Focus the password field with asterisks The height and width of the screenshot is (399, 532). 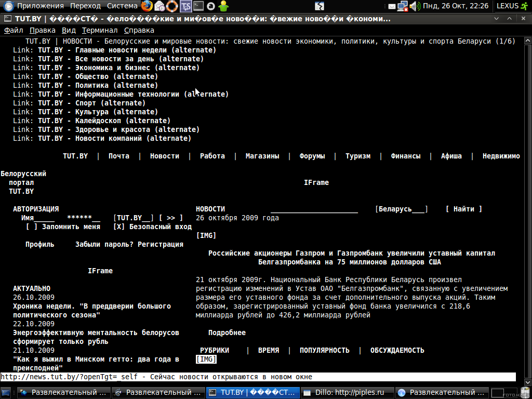point(84,218)
